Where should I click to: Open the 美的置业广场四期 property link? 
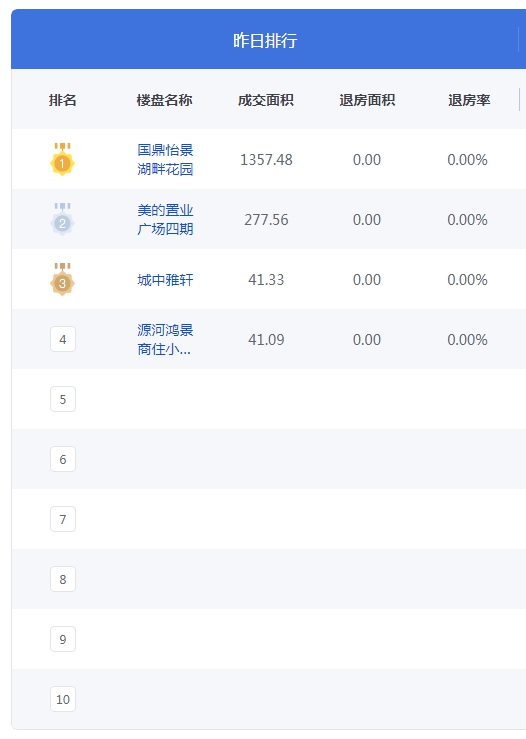165,219
